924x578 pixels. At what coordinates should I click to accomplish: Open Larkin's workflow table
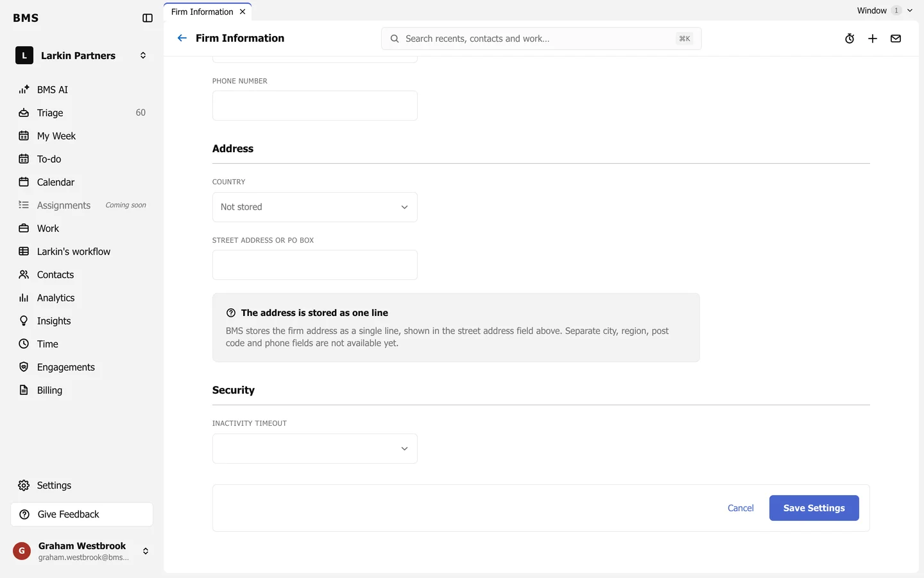click(82, 252)
